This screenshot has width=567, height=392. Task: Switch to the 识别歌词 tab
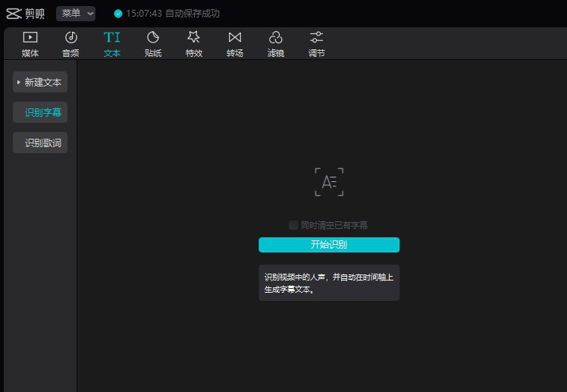(42, 143)
